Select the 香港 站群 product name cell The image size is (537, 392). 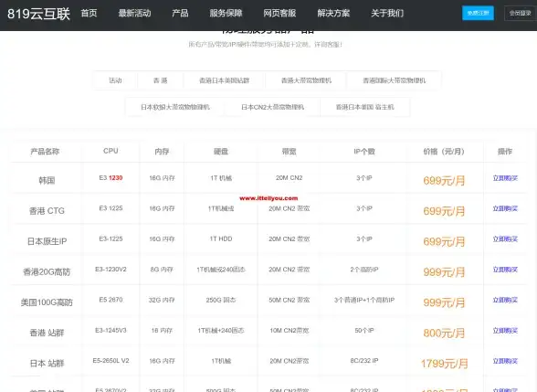coord(47,333)
